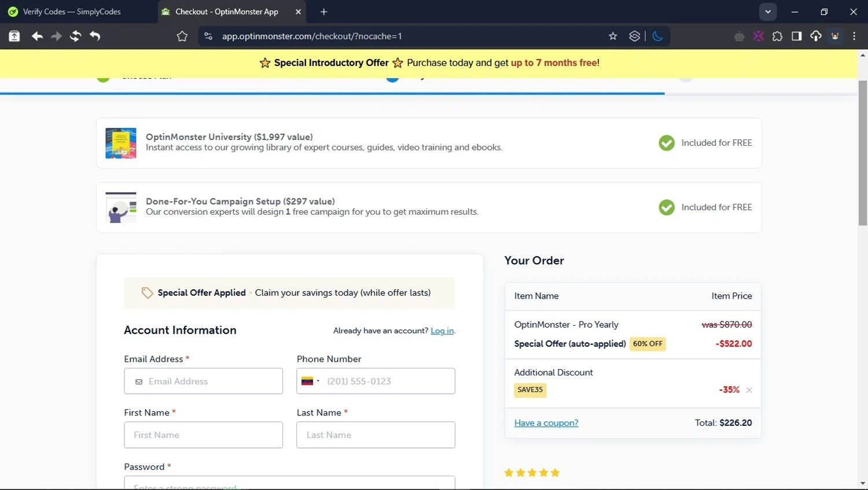Click the OptinMonster - Pro Yearly item name
Screen dimensions: 868x490
[x=567, y=325]
